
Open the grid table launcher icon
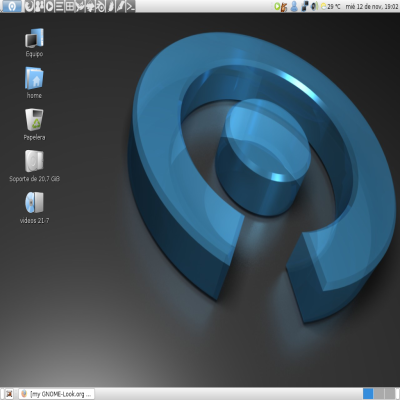[x=70, y=6]
